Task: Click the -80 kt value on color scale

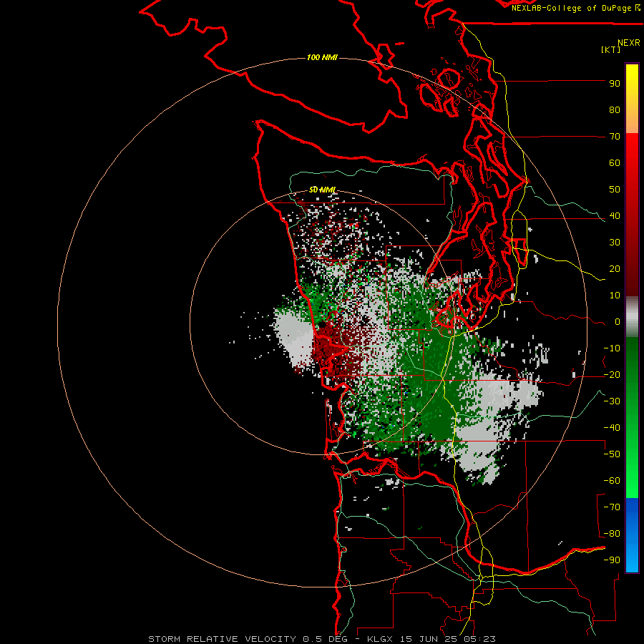Action: pyautogui.click(x=612, y=534)
